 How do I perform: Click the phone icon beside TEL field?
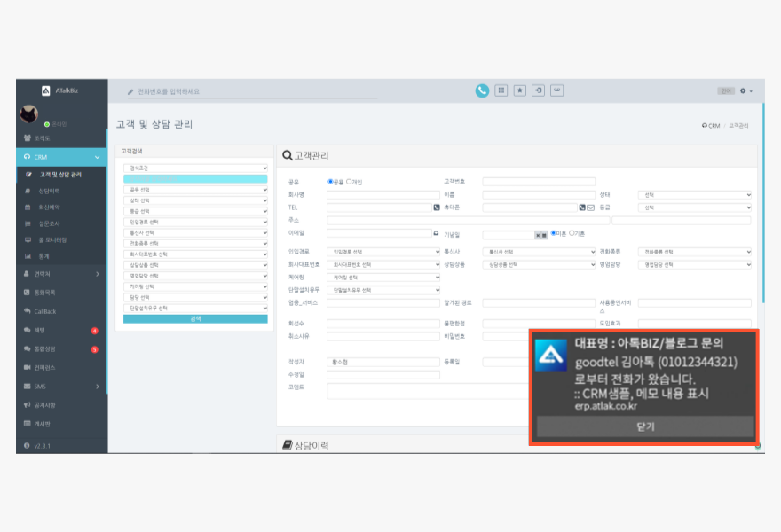click(x=437, y=207)
